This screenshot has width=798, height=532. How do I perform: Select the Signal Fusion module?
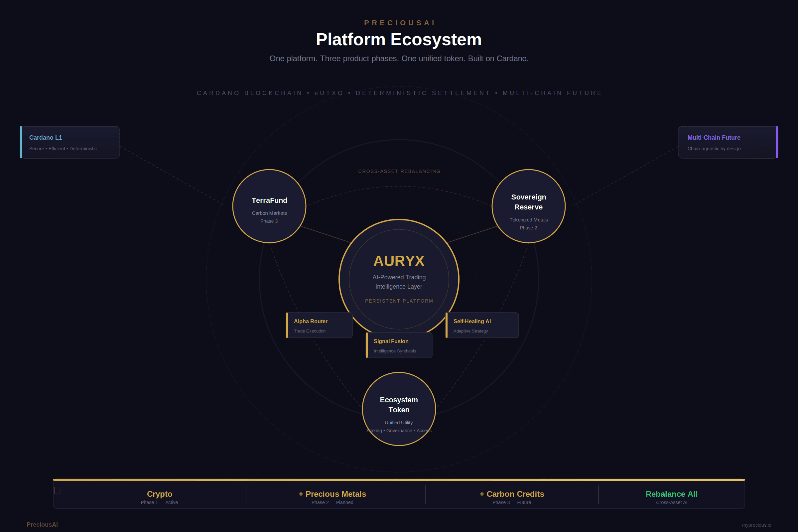pyautogui.click(x=399, y=345)
